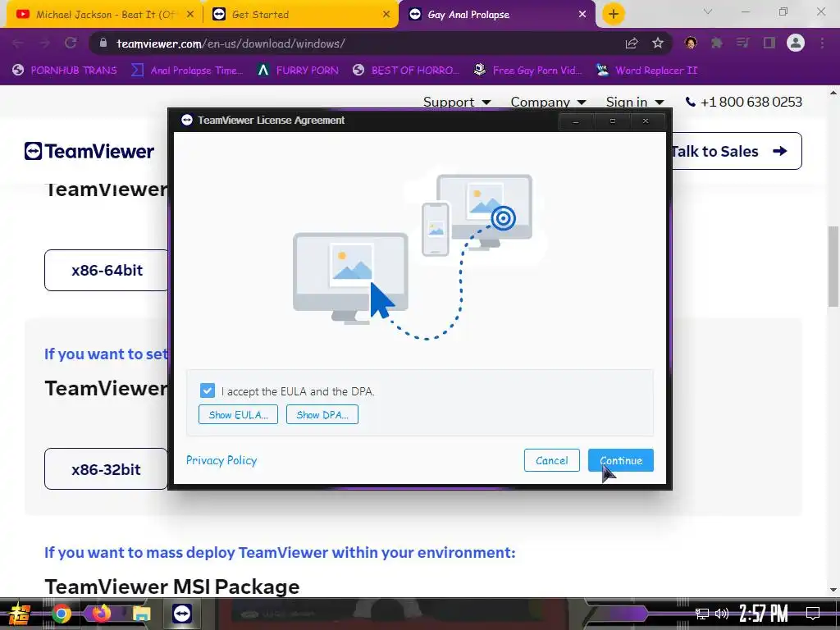Screen dimensions: 840x630
Task: Click the TeamViewer MSI Package heading
Action: (x=172, y=587)
